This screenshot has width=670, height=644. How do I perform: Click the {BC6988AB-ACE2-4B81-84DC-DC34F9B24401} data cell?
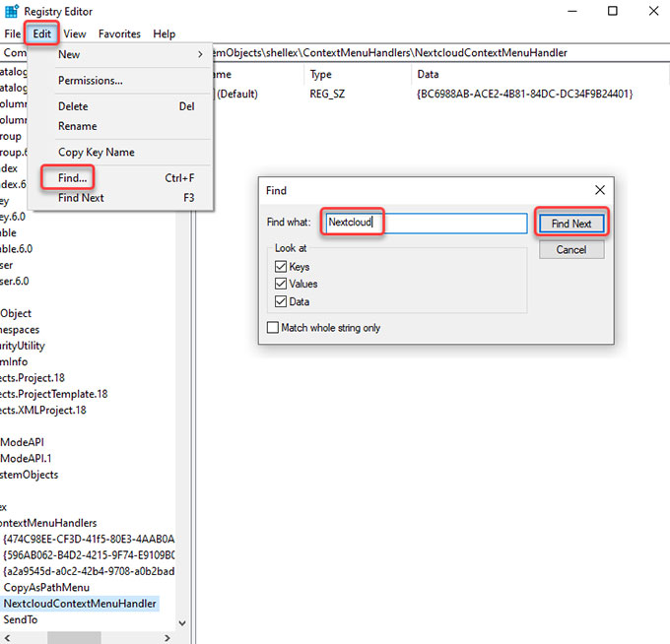pos(525,94)
